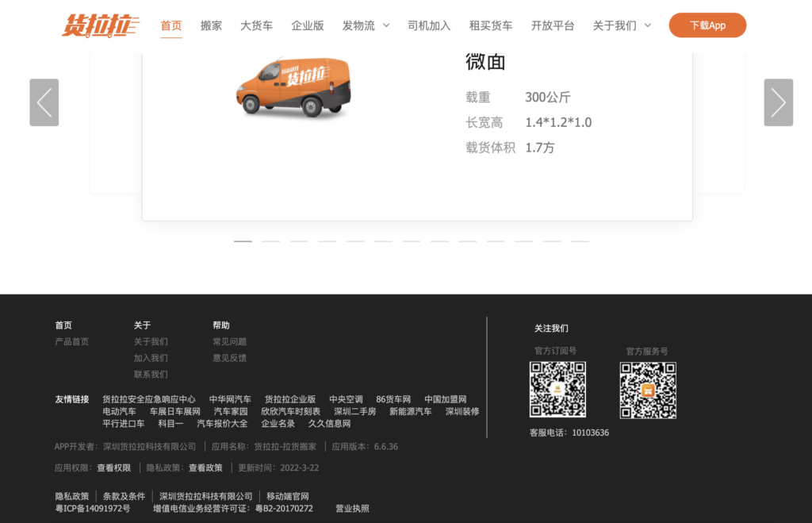Expand the 发物流 dropdown chevron
The width and height of the screenshot is (812, 523).
pos(386,25)
